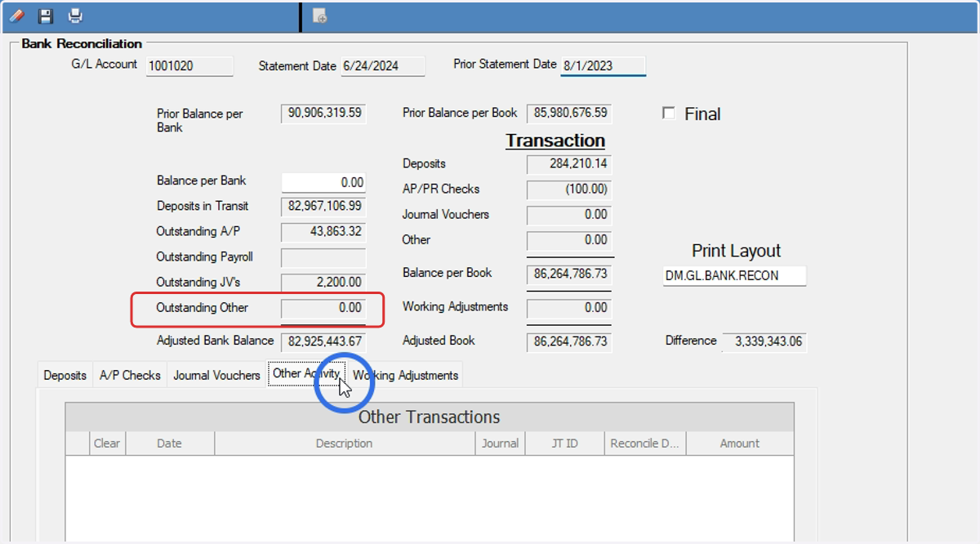Open the Working Adjustments tab
Screen dimensions: 980x544
tap(405, 376)
